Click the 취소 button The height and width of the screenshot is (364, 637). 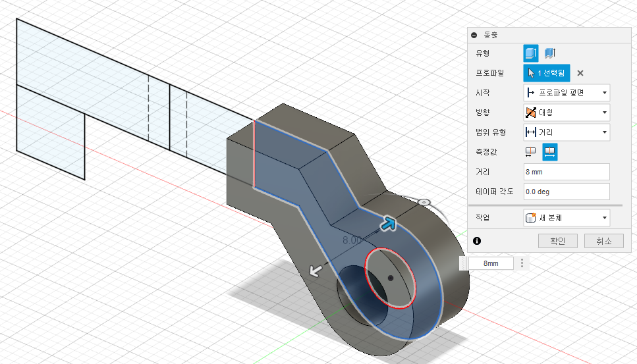pos(603,241)
